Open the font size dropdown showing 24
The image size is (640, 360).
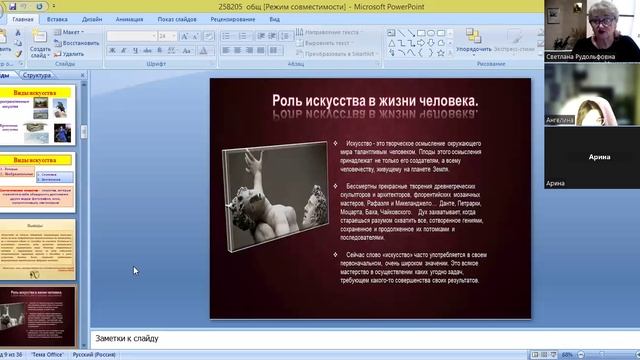[x=167, y=36]
